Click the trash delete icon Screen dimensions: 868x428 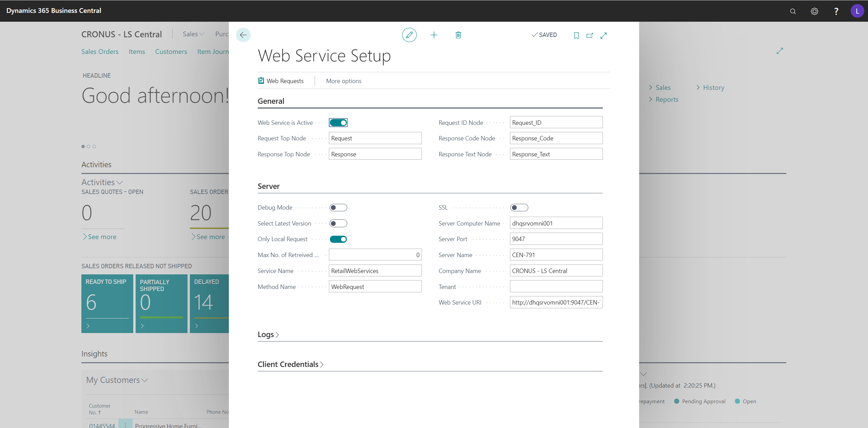coord(458,35)
